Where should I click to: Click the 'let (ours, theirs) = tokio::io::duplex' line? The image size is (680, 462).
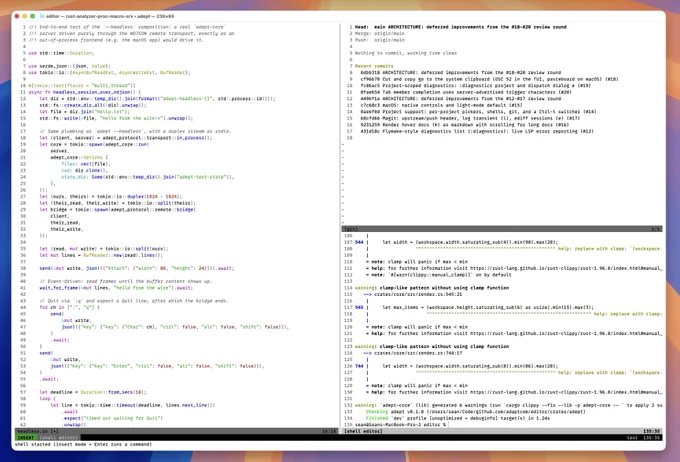(x=111, y=196)
